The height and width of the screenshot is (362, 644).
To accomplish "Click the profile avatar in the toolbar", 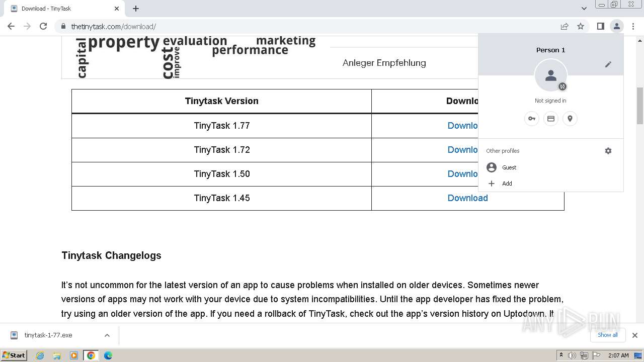I will (616, 26).
